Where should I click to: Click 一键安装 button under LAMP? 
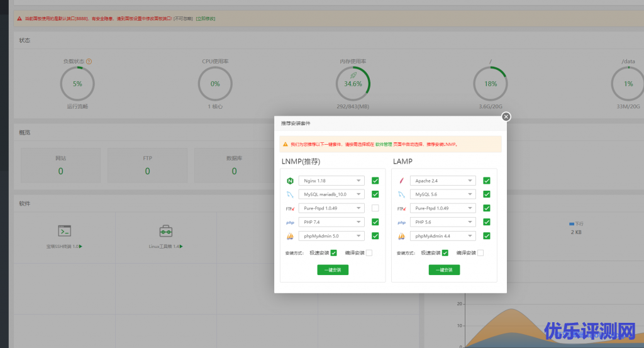[x=444, y=270]
